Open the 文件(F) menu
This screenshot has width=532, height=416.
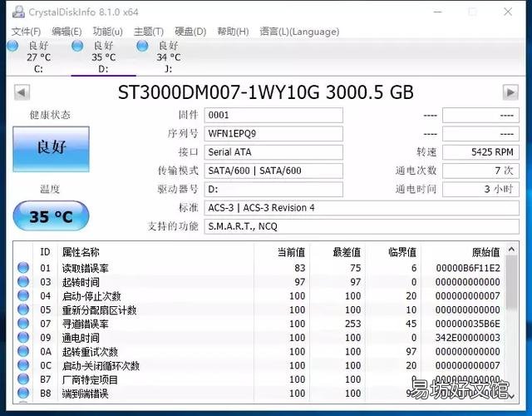(26, 32)
